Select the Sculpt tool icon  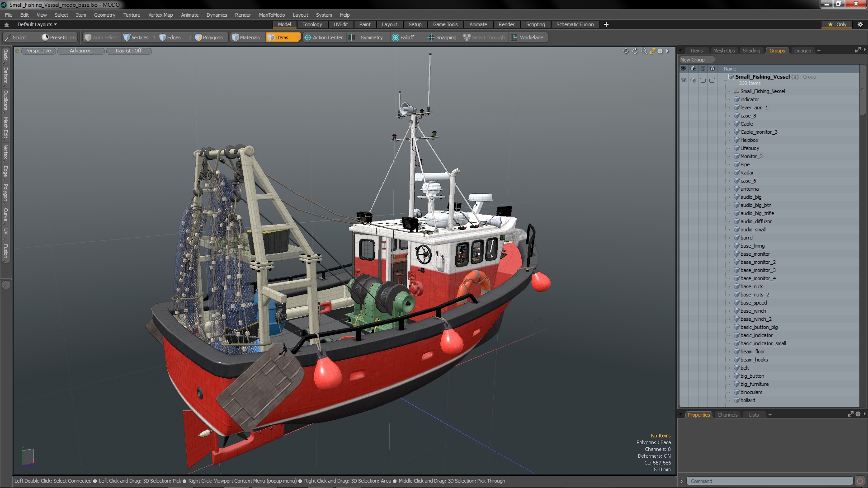click(x=8, y=38)
